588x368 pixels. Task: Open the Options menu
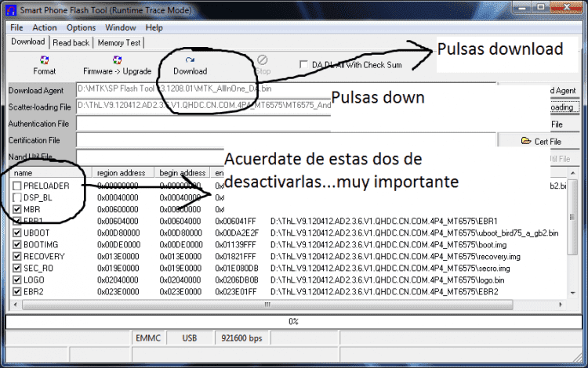(x=81, y=27)
